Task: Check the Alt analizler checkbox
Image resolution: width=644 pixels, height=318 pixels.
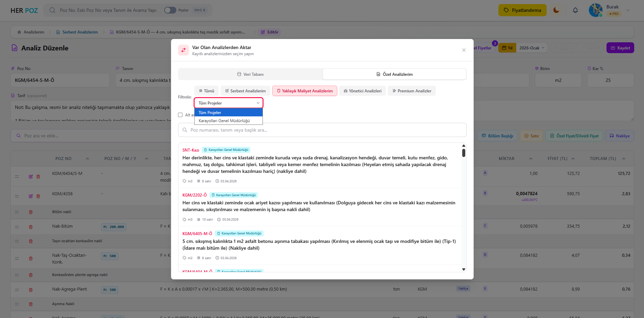Action: pos(180,115)
